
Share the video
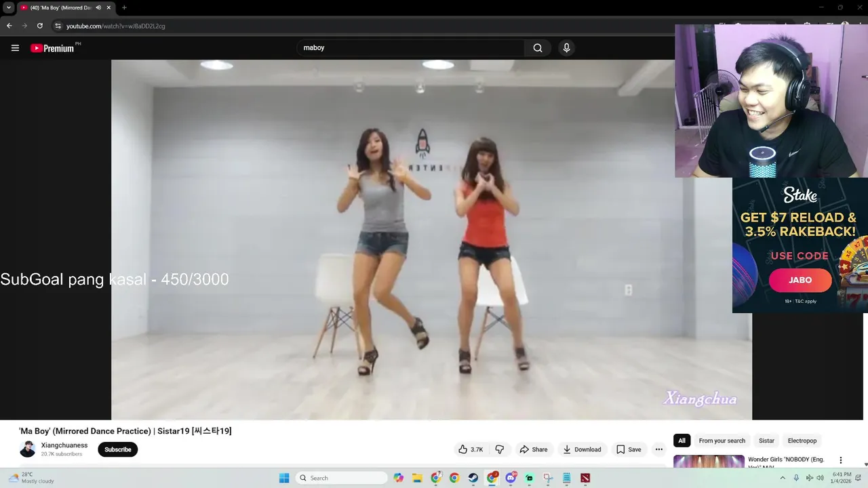[533, 449]
